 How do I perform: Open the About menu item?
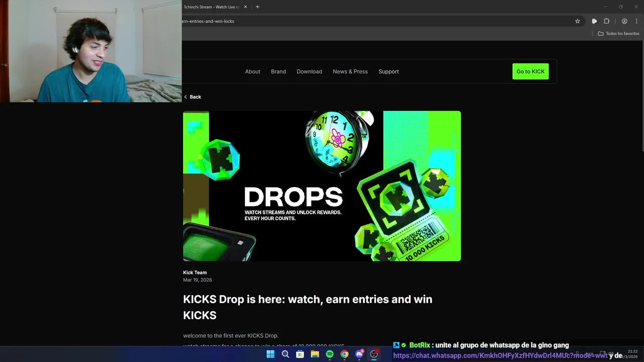tap(253, 71)
